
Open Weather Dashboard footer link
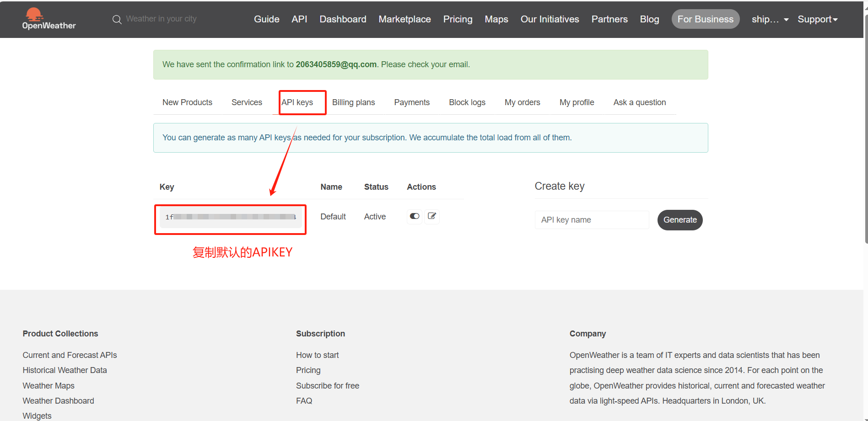click(58, 401)
